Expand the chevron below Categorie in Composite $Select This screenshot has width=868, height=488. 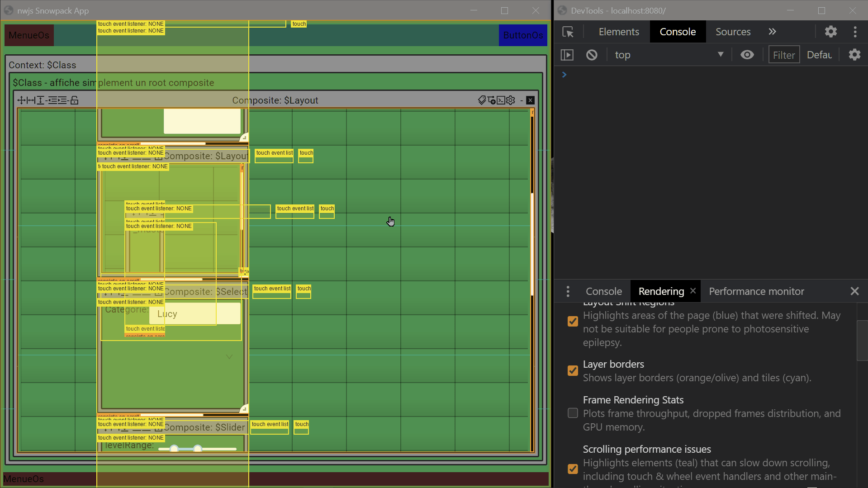[x=229, y=357]
